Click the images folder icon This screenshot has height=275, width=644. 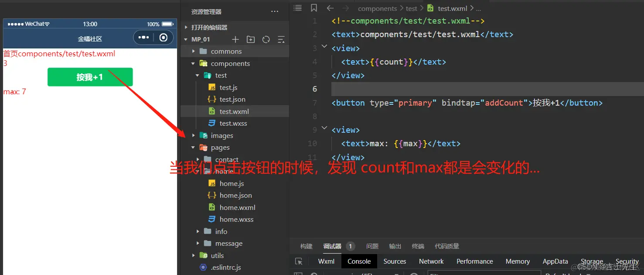click(203, 135)
